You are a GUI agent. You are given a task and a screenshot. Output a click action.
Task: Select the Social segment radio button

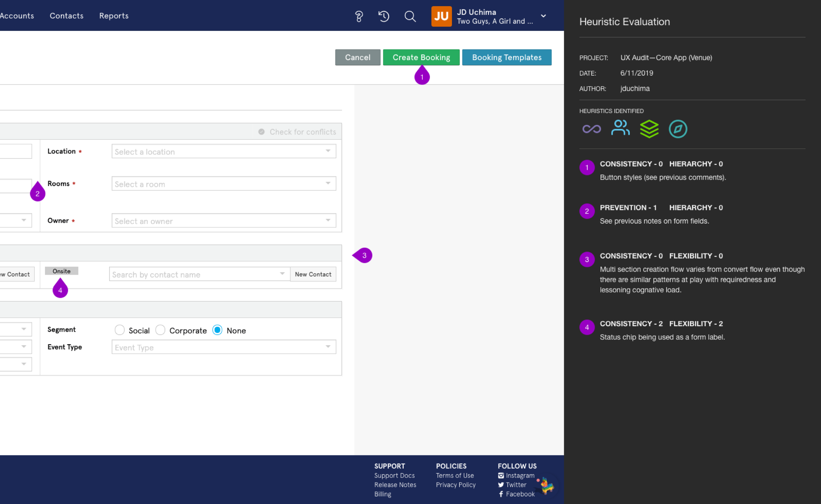click(x=120, y=330)
